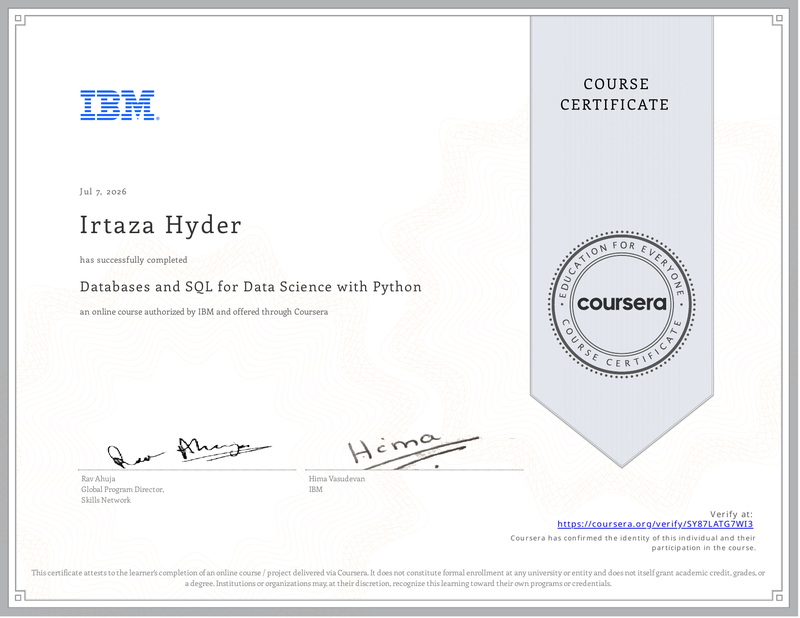Select the name Irtaza Hyder
Viewport: 800px width, 618px height.
point(161,225)
